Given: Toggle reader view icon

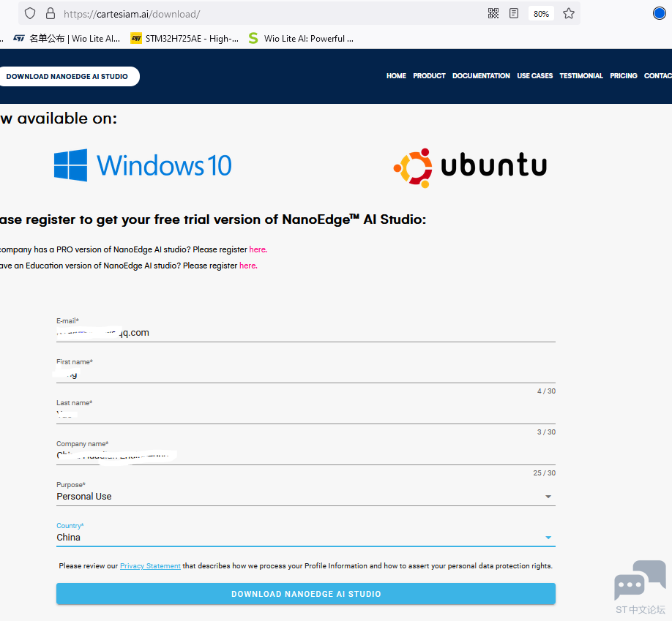Looking at the screenshot, I should pyautogui.click(x=514, y=13).
